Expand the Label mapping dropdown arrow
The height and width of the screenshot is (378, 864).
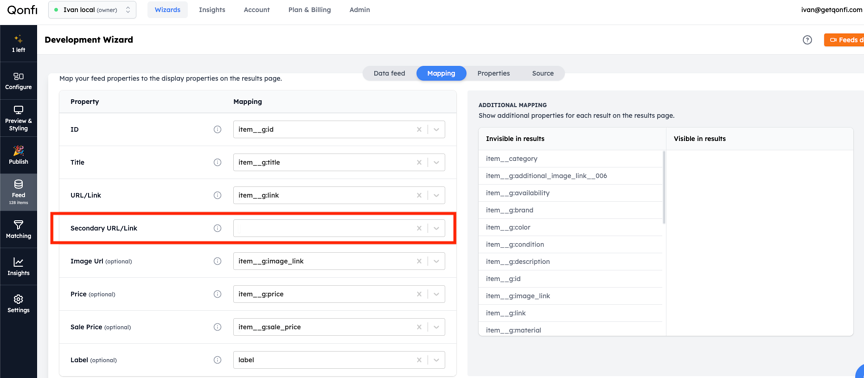click(436, 360)
